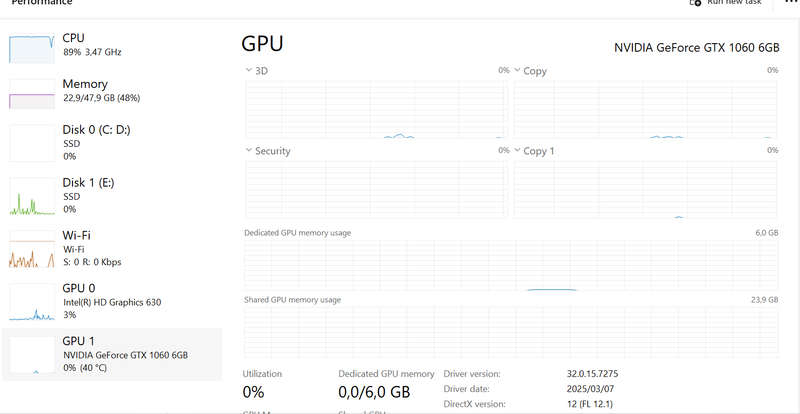Click the 89% 3,47 GHz CPU reading
This screenshot has height=414, width=800.
coord(92,52)
